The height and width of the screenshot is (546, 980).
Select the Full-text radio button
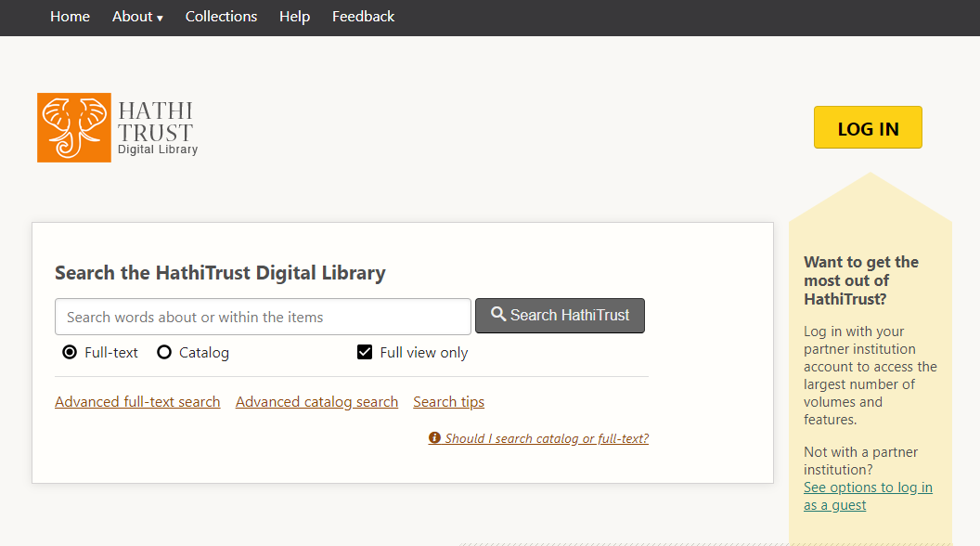[x=70, y=352]
